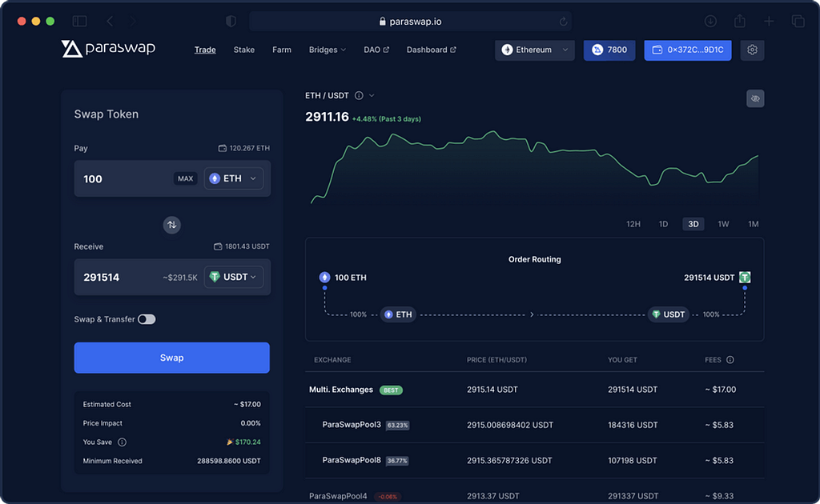Screen dimensions: 820x504
Task: Click the +4.48% (Past 3 days) label
Action: click(x=387, y=119)
